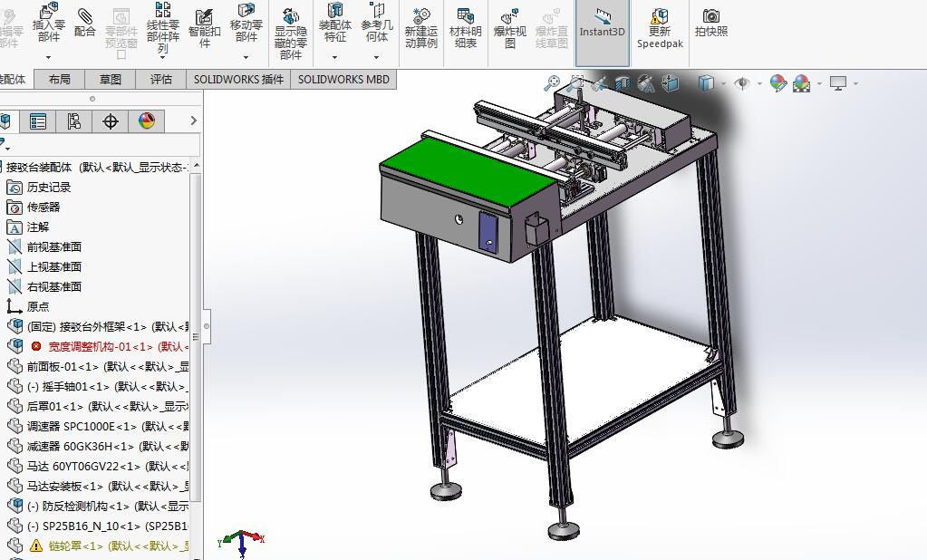Click Zoom to Area view icon

pyautogui.click(x=575, y=83)
